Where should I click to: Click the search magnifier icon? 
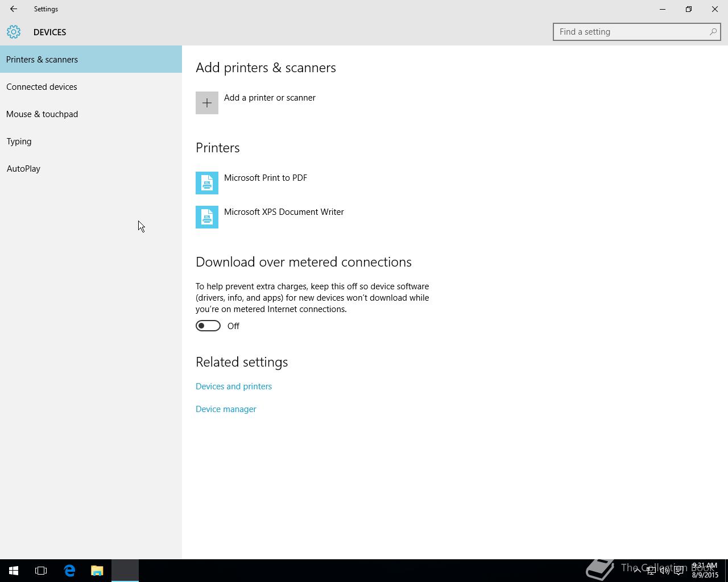click(x=713, y=32)
